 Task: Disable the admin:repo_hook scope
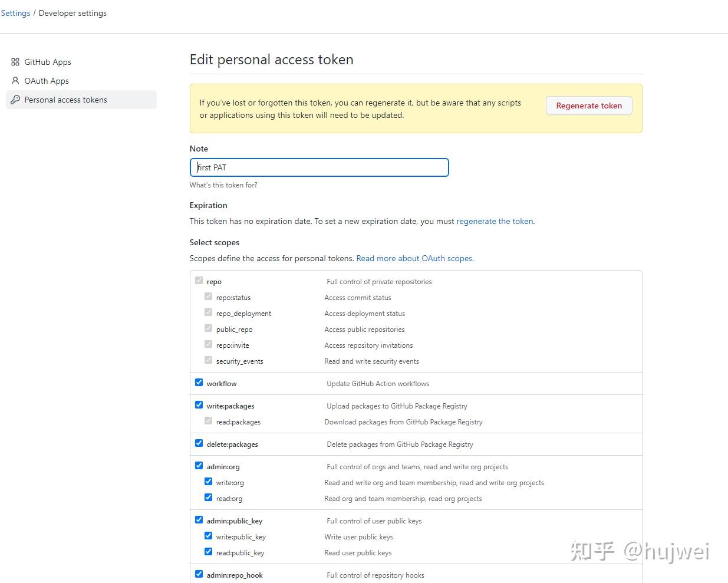pyautogui.click(x=199, y=574)
